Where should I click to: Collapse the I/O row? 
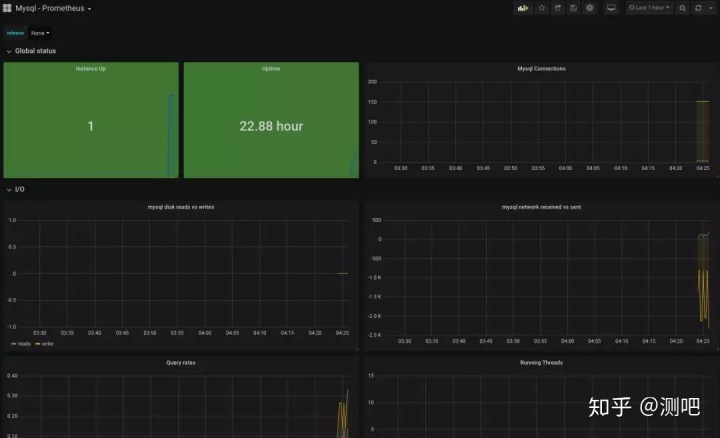pyautogui.click(x=16, y=189)
